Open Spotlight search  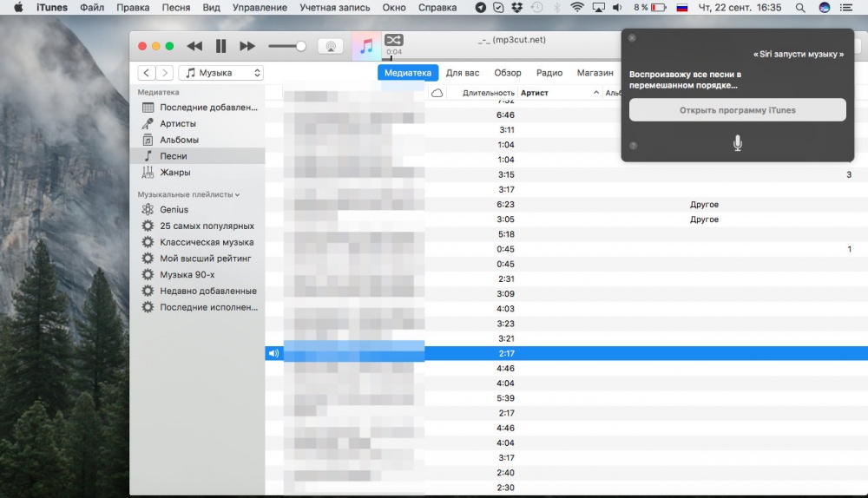click(800, 7)
